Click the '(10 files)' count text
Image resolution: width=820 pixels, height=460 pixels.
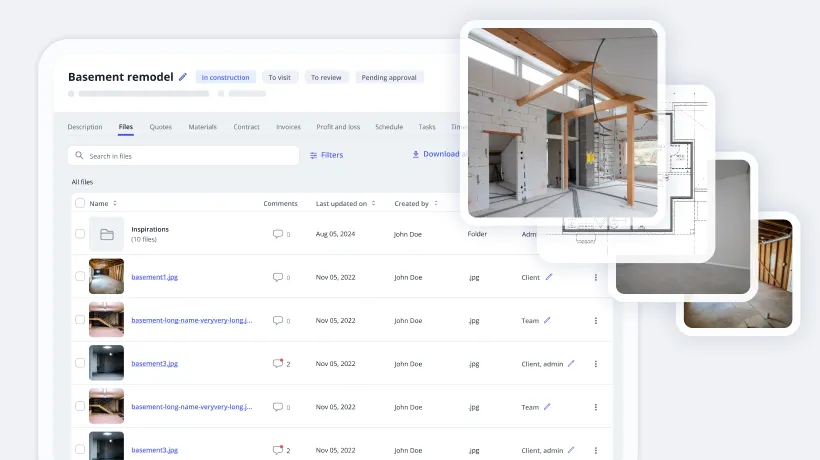144,239
